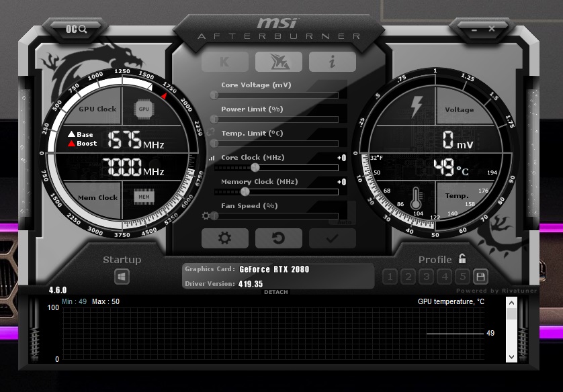The image size is (563, 392).
Task: Toggle the link icon between power and temp limit
Action: 211,132
